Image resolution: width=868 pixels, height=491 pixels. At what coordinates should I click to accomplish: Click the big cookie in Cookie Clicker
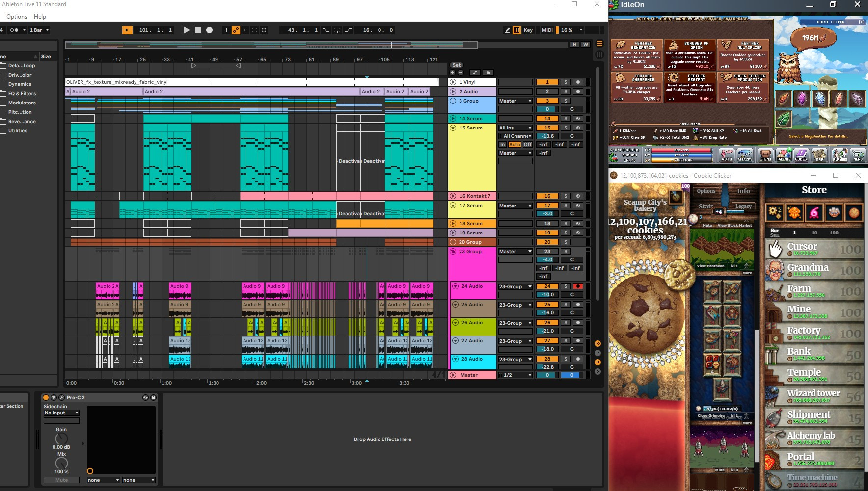[647, 314]
